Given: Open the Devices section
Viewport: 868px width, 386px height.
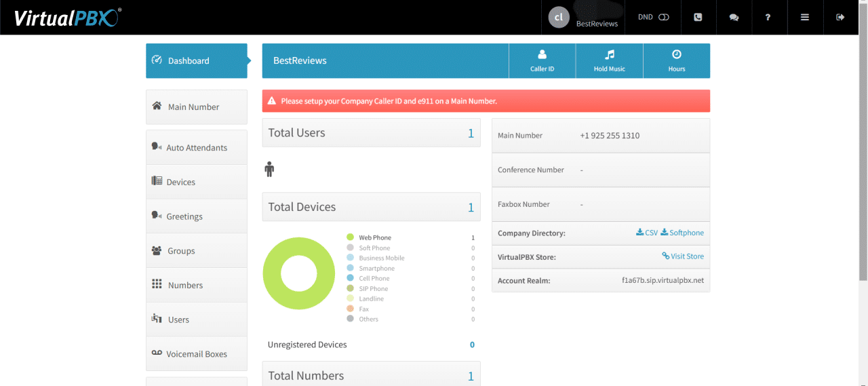Looking at the screenshot, I should 197,182.
